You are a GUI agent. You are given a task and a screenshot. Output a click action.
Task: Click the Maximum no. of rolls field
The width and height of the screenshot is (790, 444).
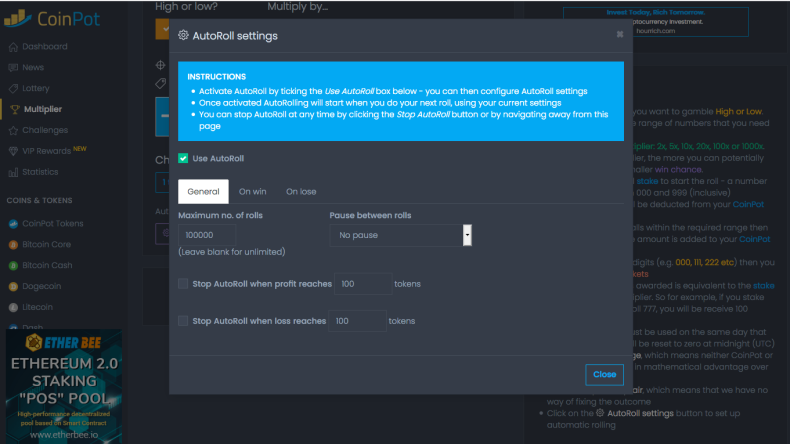207,235
